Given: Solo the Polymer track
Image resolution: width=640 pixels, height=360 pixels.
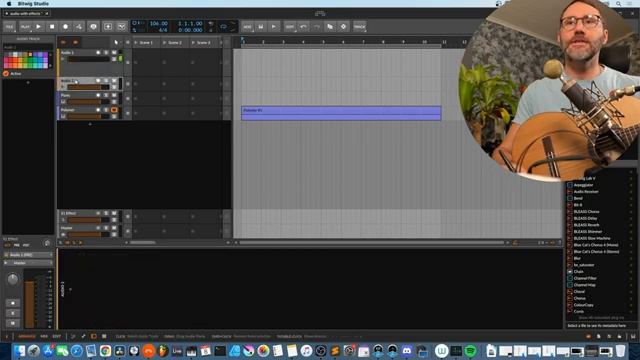Looking at the screenshot, I should tap(106, 110).
